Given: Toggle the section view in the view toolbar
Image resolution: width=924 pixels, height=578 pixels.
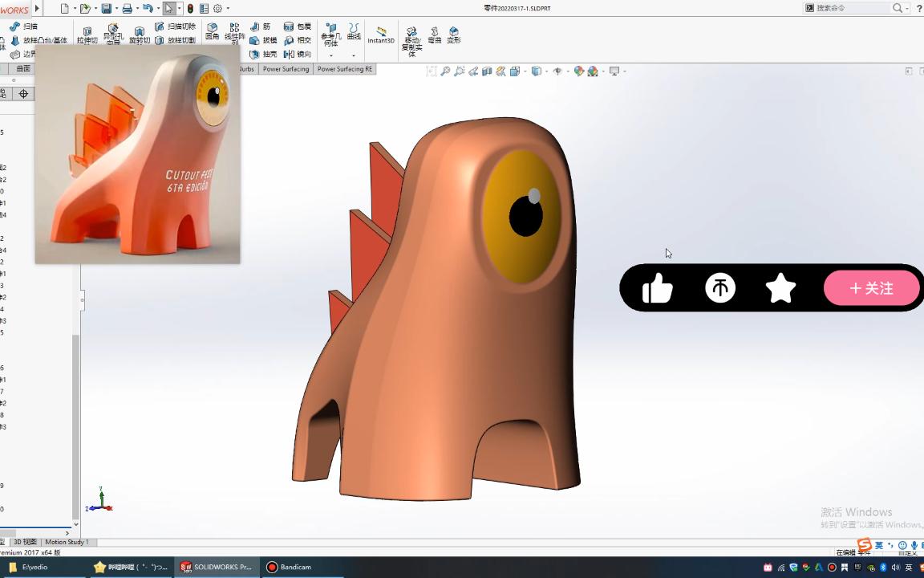Looking at the screenshot, I should point(487,71).
